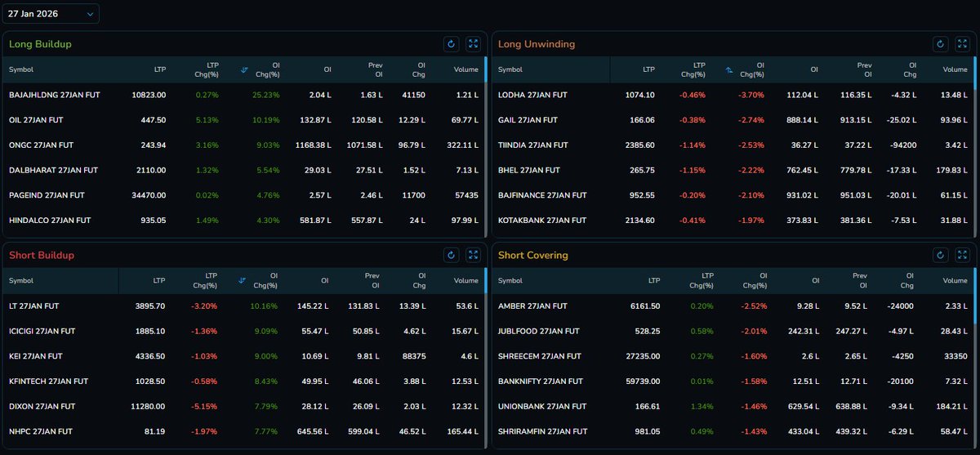Select LODHA 27JAN FUT symbol

(x=532, y=95)
